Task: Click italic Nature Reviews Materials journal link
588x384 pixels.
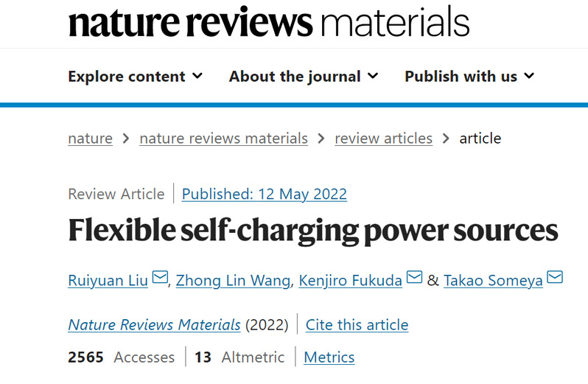Action: (x=154, y=324)
